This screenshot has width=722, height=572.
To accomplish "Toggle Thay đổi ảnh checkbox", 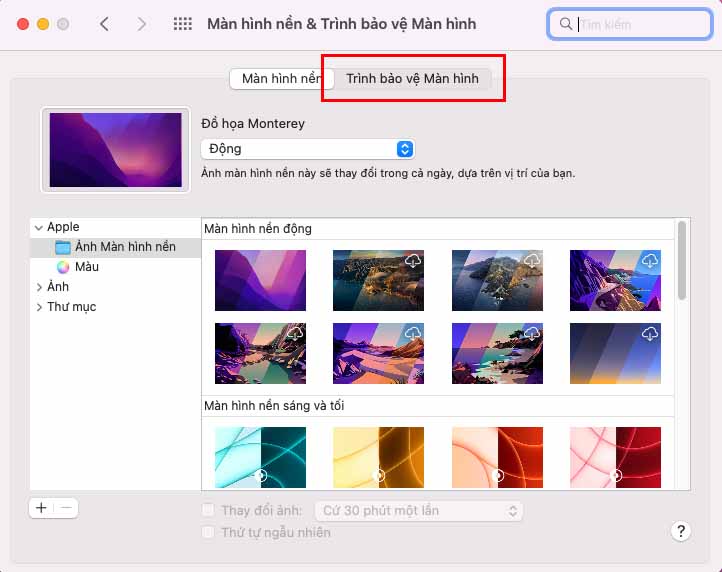I will (x=208, y=510).
